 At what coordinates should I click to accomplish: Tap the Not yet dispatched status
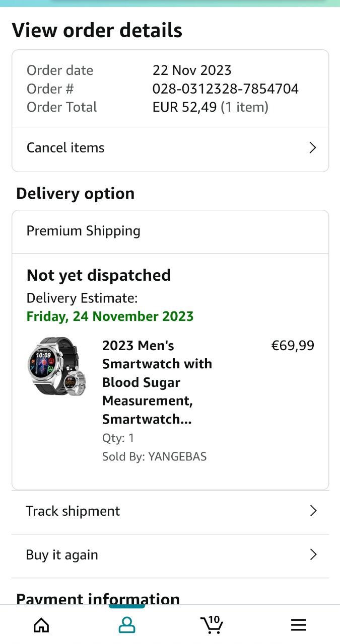99,275
